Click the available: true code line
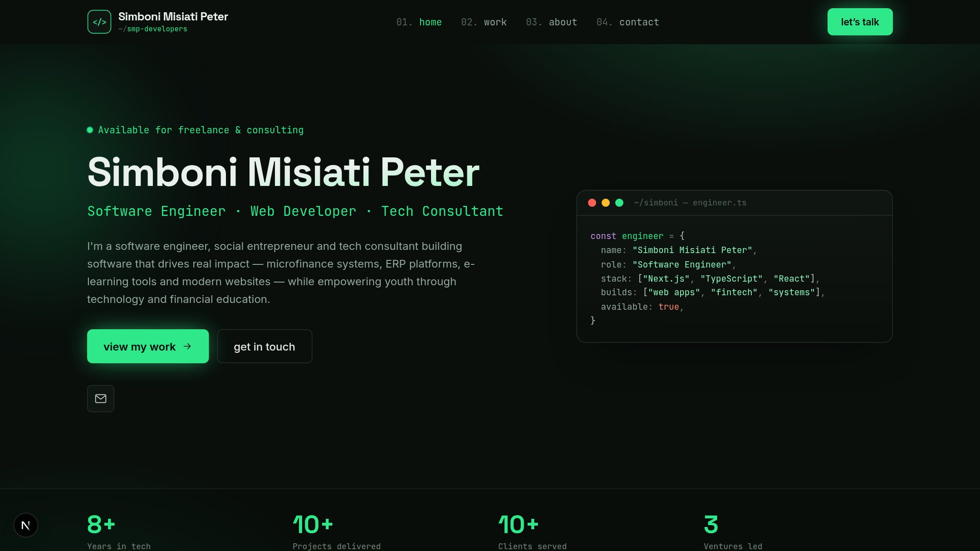The image size is (980, 551). coord(642,307)
